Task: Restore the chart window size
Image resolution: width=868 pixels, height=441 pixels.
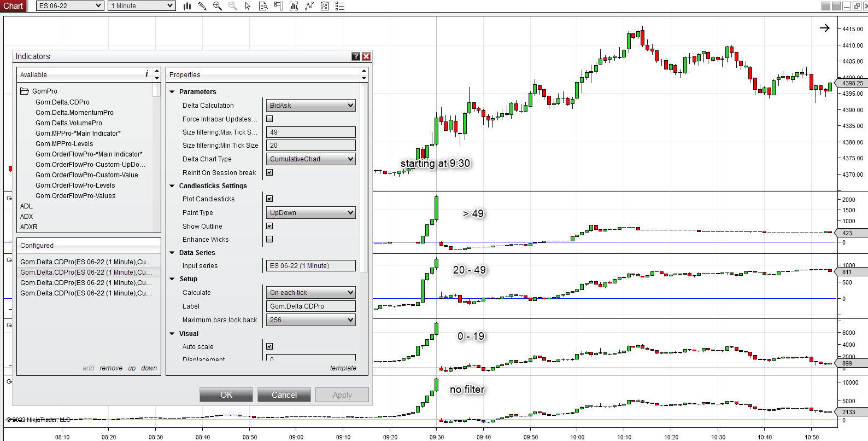Action: tap(857, 6)
